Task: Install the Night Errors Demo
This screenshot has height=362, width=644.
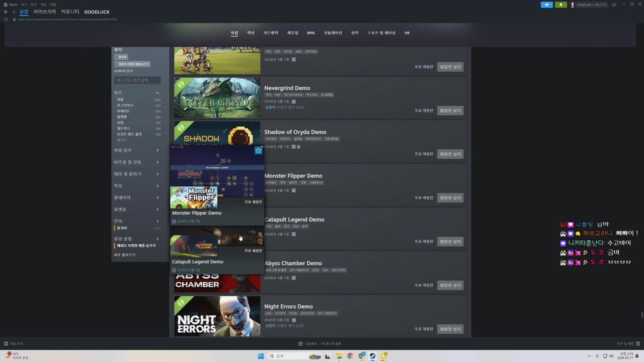Action: tap(450, 329)
